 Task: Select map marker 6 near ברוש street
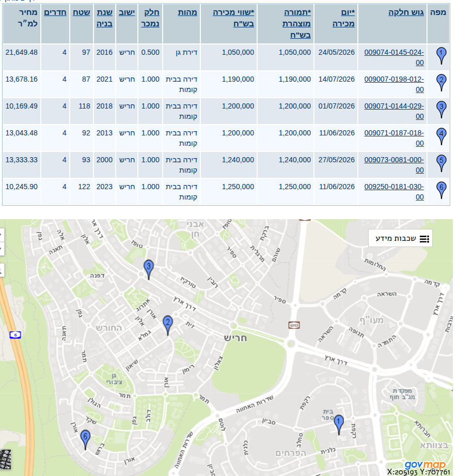click(86, 440)
